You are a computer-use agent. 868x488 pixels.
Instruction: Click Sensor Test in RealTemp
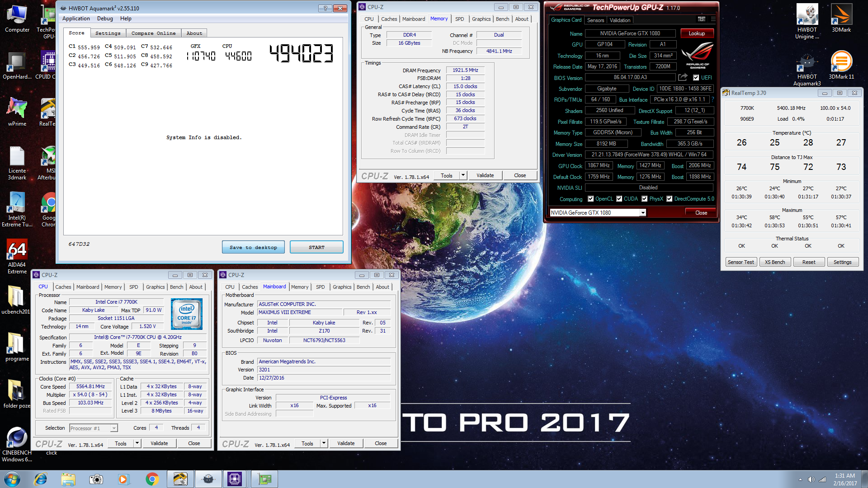coord(741,262)
